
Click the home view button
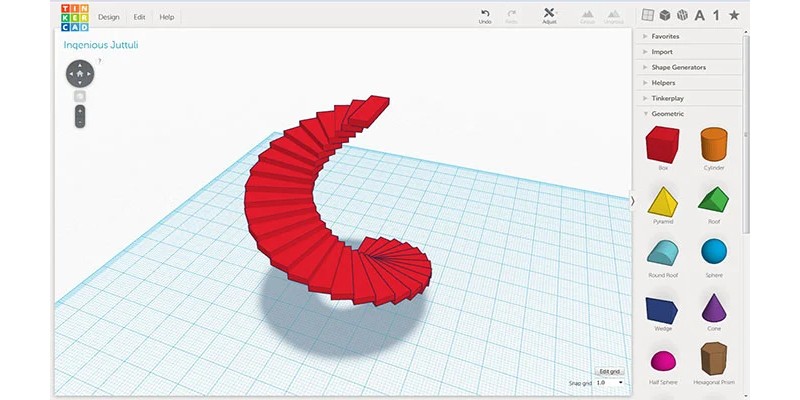point(80,74)
